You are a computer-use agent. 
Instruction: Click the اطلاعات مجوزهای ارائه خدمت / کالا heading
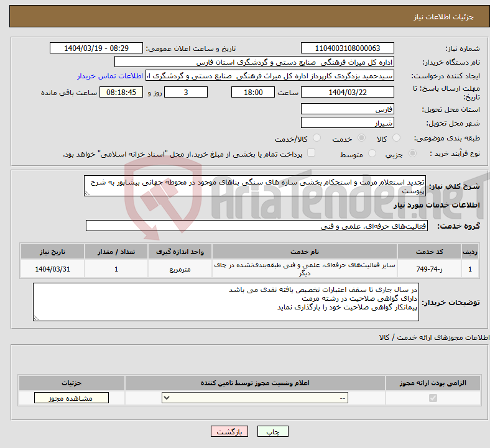434,337
